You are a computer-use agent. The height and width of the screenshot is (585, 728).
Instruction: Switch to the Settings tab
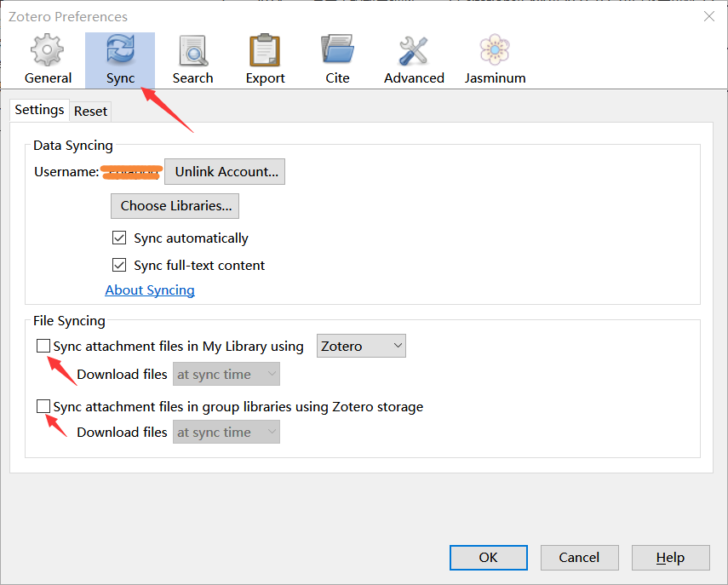click(x=39, y=110)
